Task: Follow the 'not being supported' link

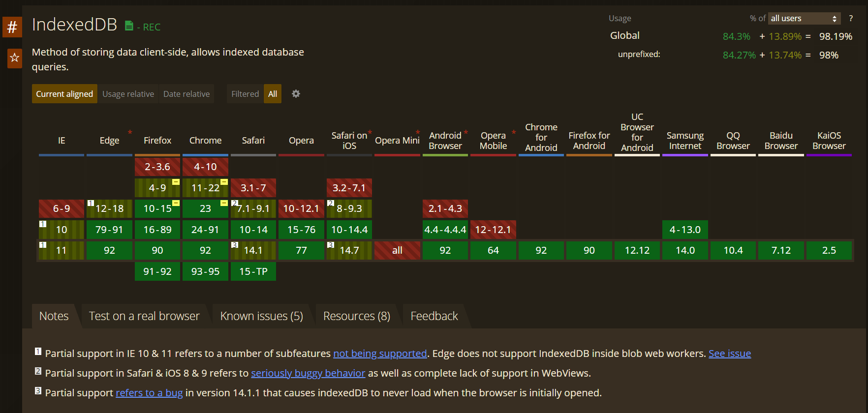Action: [x=380, y=354]
